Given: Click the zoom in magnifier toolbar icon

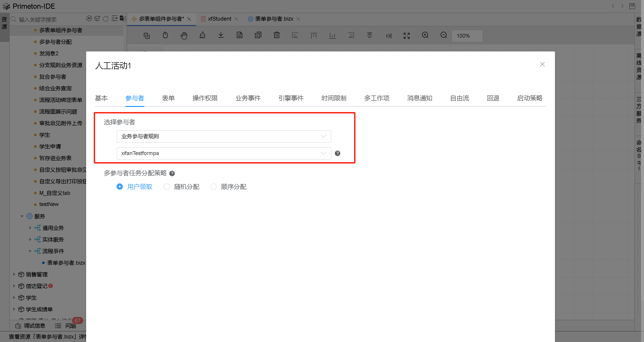Looking at the screenshot, I should tap(425, 35).
